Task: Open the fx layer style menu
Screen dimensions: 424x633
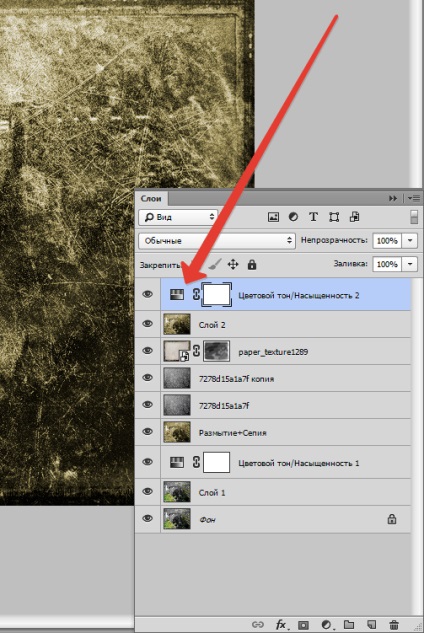Action: tap(281, 625)
